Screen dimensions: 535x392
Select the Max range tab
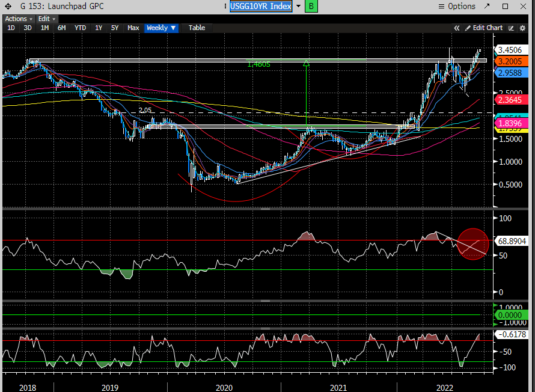[x=133, y=28]
